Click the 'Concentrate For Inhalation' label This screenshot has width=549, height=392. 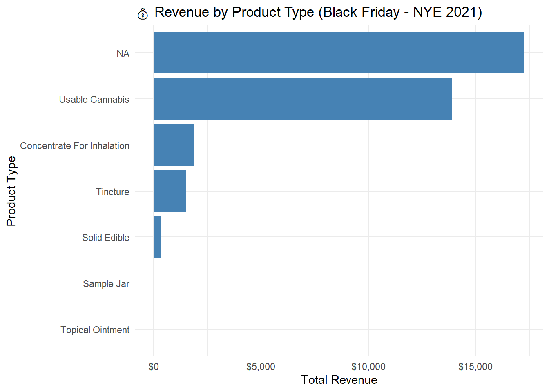coord(75,146)
